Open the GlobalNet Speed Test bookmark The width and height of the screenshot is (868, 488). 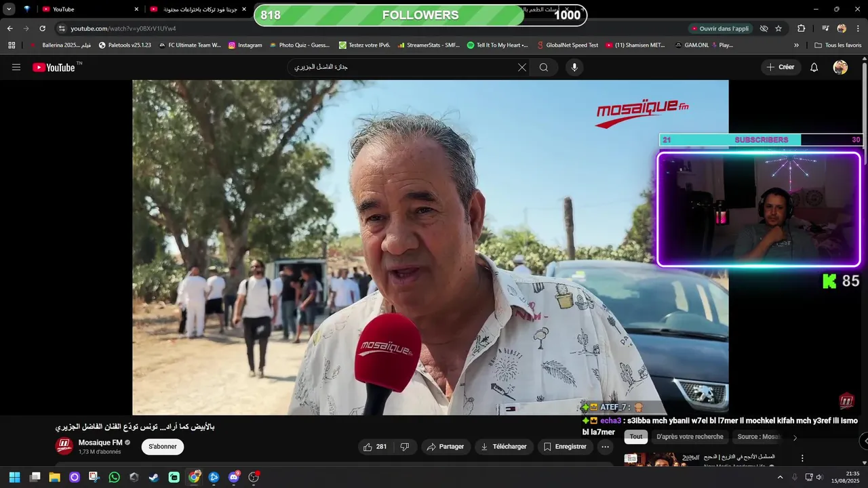click(567, 45)
